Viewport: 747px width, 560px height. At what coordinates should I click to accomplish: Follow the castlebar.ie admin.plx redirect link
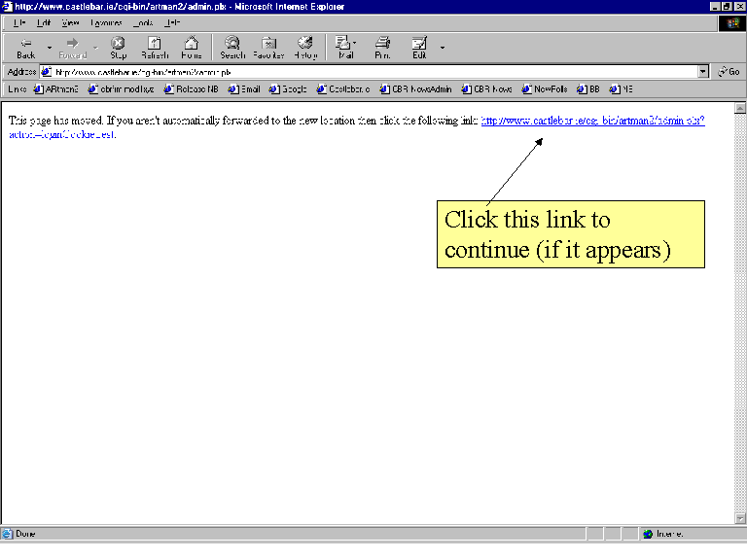click(x=591, y=122)
